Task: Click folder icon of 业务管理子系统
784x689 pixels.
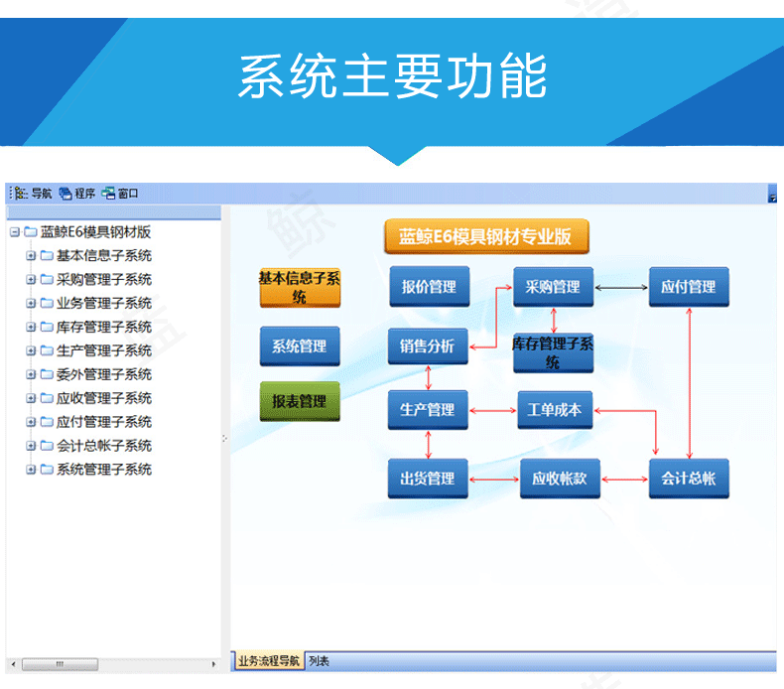Action: (x=47, y=303)
